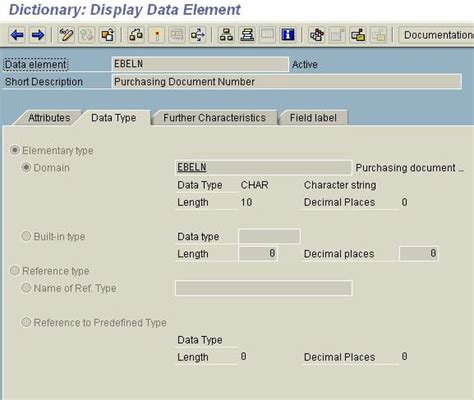Viewport: 474px width, 400px height.
Task: Select the Reference type radio button
Action: [15, 271]
